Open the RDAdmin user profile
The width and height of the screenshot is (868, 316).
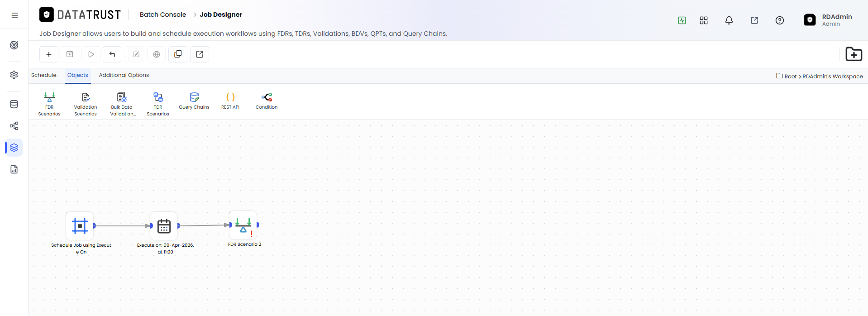tap(828, 20)
